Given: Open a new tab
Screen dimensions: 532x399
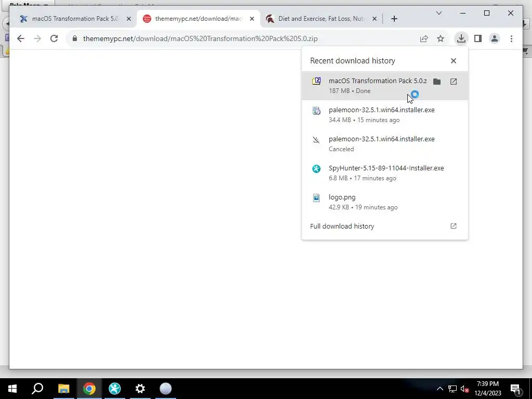Looking at the screenshot, I should coord(394,19).
